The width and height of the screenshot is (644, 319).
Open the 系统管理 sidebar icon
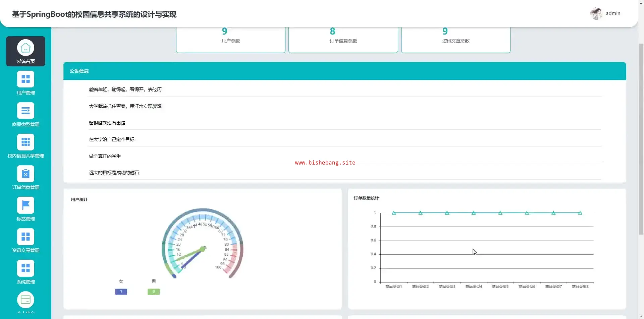pos(25,268)
